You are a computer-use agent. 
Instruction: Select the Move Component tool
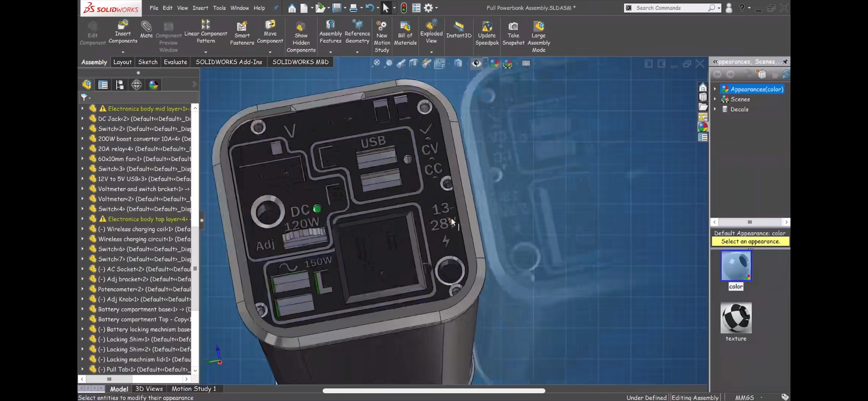[x=270, y=32]
